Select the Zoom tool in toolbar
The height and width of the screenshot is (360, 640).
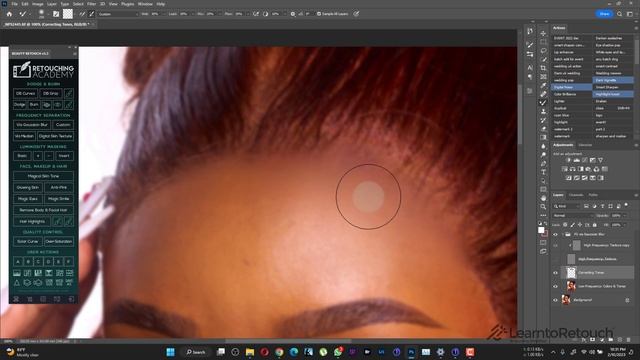click(543, 207)
